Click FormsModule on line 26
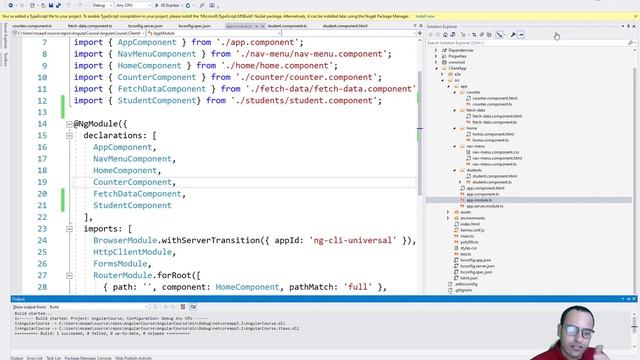The width and height of the screenshot is (640, 360). click(x=120, y=264)
